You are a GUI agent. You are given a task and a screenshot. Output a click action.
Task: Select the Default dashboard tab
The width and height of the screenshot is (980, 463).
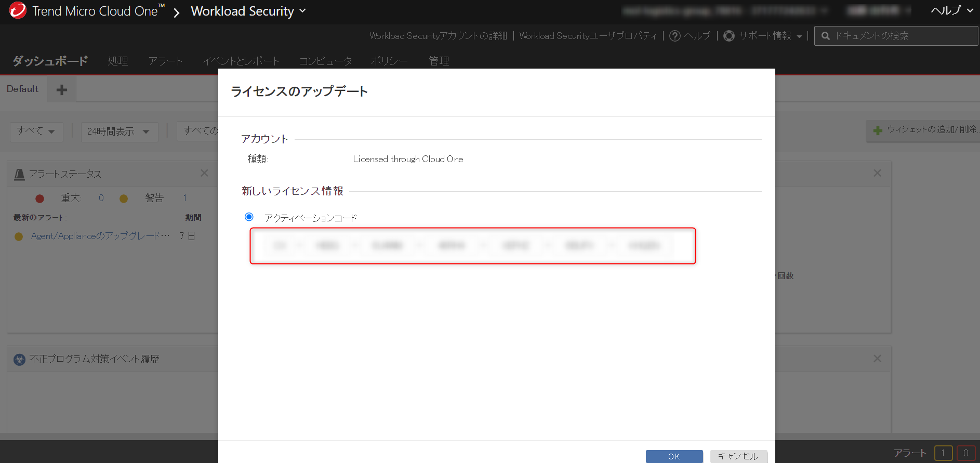click(x=23, y=89)
